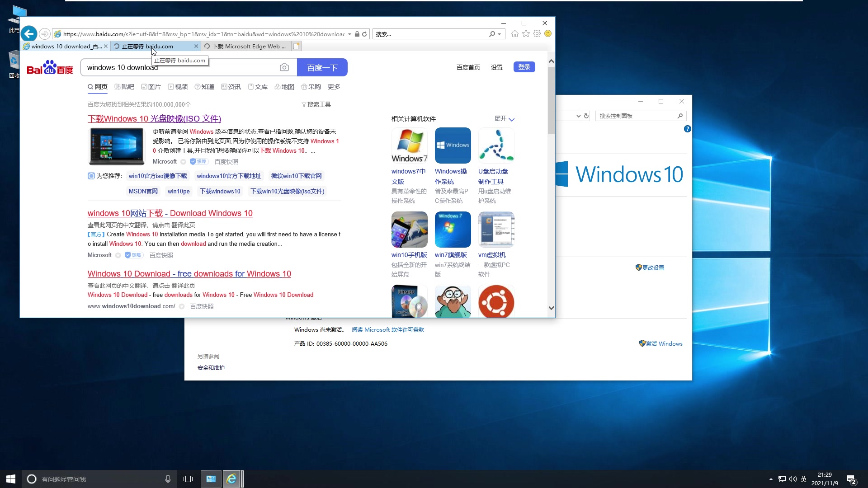The width and height of the screenshot is (868, 488).
Task: Click the camera image-search icon in Baidu box
Action: coord(284,67)
